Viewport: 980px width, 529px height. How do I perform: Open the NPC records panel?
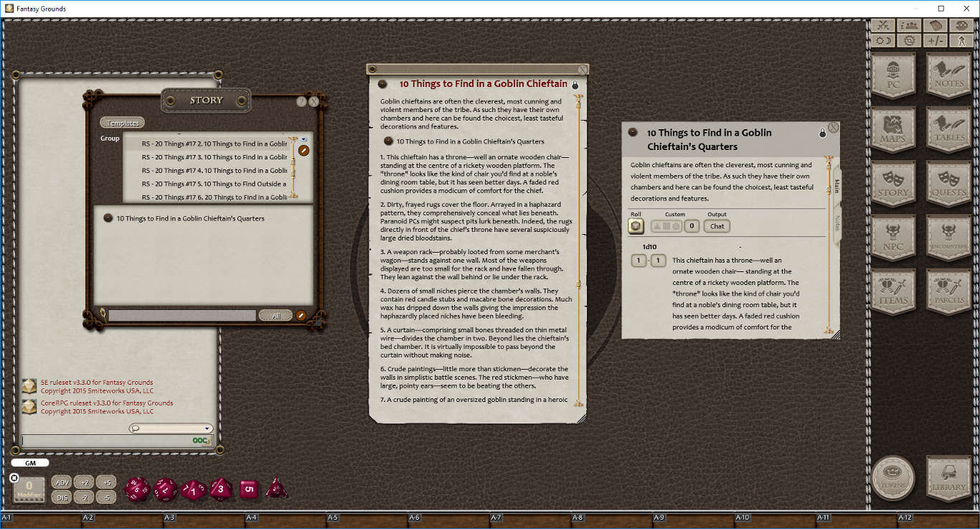(x=893, y=237)
